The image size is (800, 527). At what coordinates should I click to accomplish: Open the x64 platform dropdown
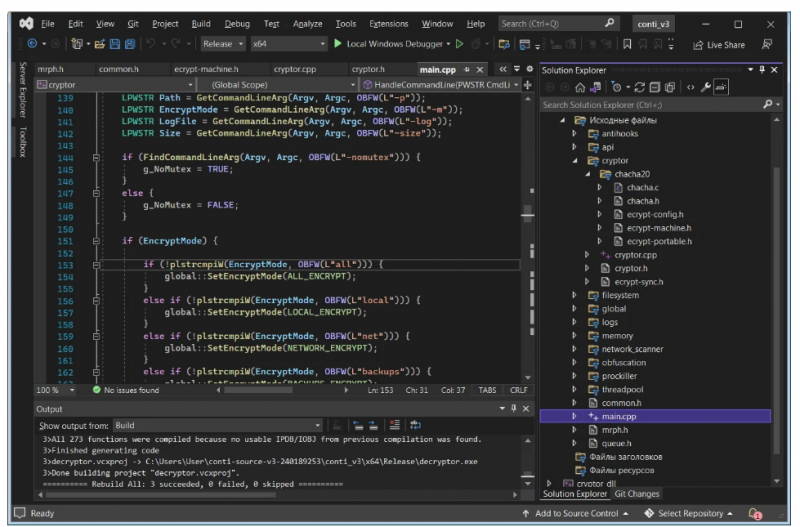(288, 44)
